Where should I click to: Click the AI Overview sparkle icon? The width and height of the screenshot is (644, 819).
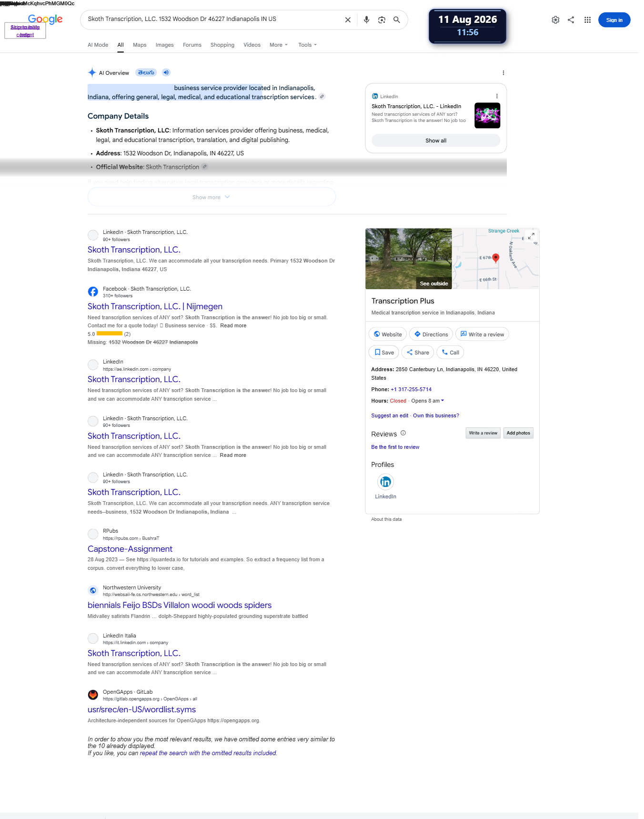(92, 72)
